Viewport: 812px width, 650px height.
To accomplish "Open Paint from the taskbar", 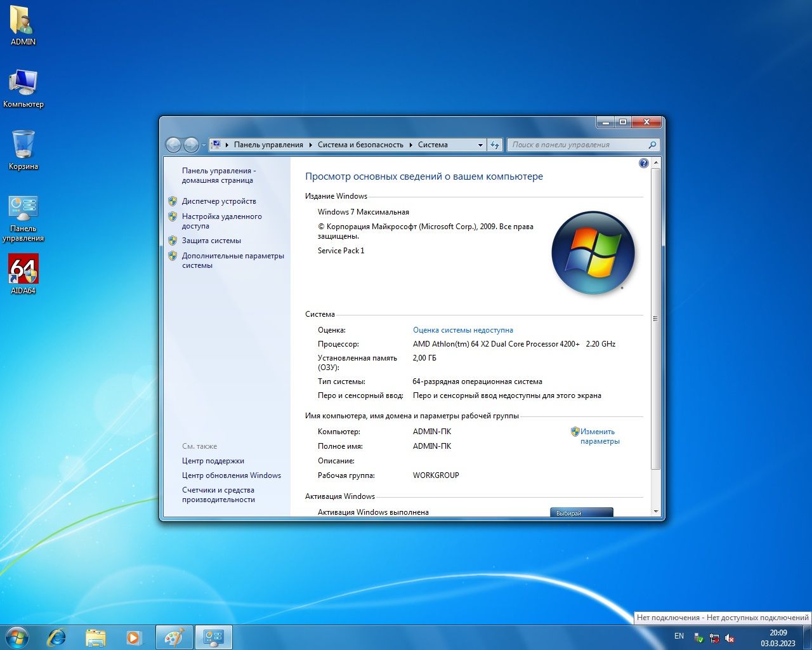I will pos(174,637).
